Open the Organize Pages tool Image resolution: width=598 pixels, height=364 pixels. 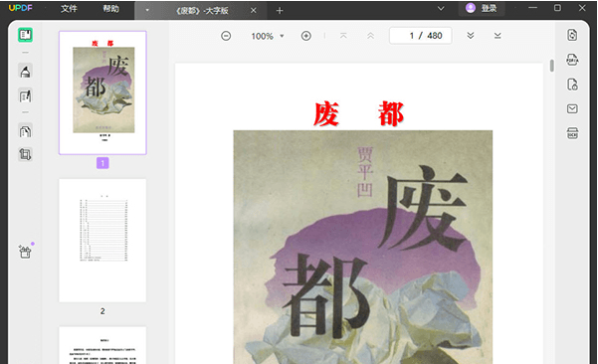(26, 131)
